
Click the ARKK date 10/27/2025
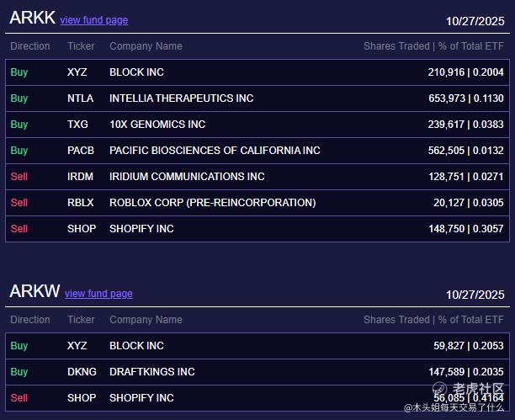coord(475,21)
